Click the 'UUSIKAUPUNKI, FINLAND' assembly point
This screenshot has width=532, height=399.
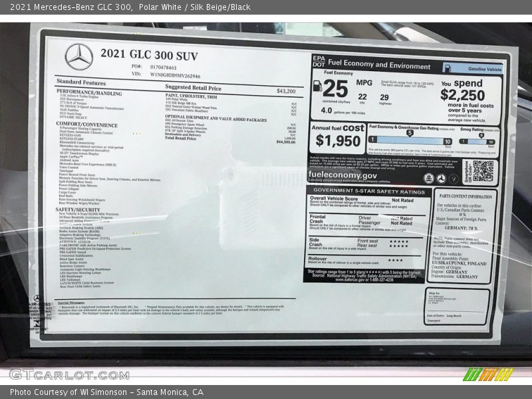pyautogui.click(x=459, y=263)
